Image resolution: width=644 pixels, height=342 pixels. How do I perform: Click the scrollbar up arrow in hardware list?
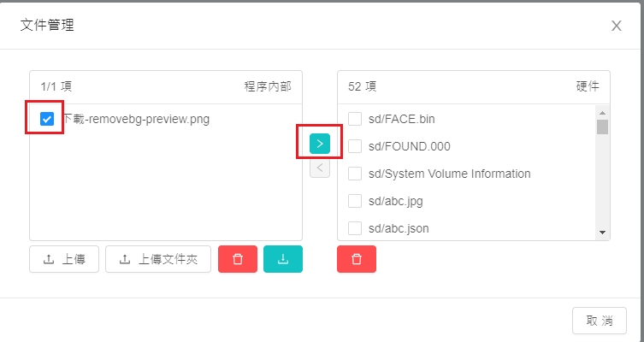click(602, 113)
